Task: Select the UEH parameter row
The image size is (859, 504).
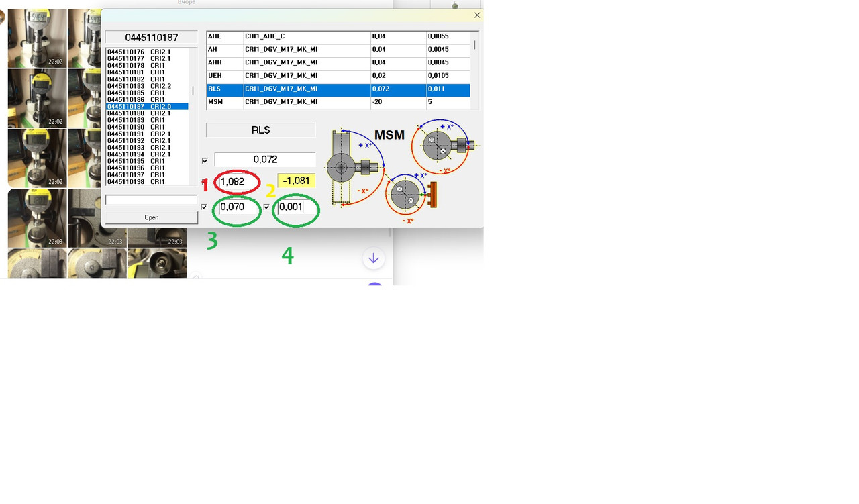Action: click(x=338, y=76)
